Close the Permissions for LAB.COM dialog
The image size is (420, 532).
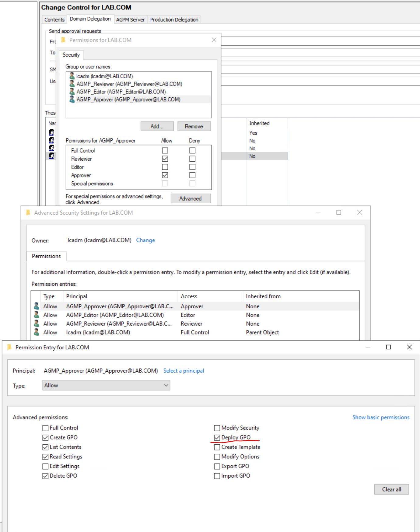pos(214,40)
